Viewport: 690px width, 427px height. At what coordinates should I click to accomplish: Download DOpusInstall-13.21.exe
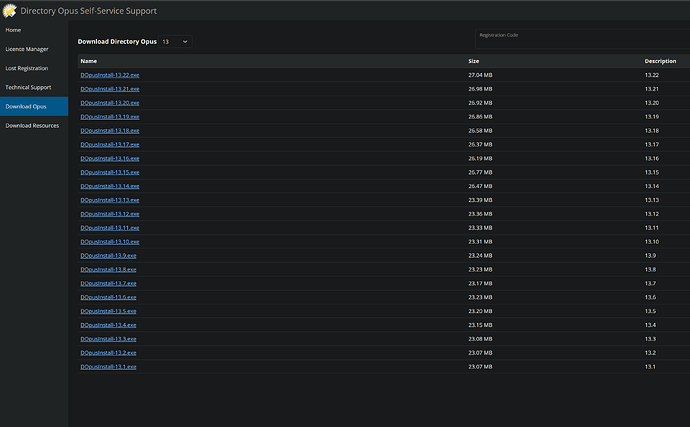[110, 89]
